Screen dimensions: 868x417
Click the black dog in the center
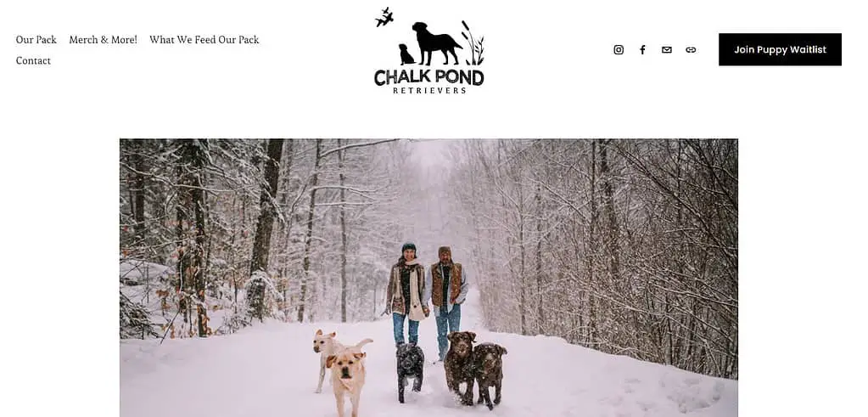pyautogui.click(x=410, y=371)
